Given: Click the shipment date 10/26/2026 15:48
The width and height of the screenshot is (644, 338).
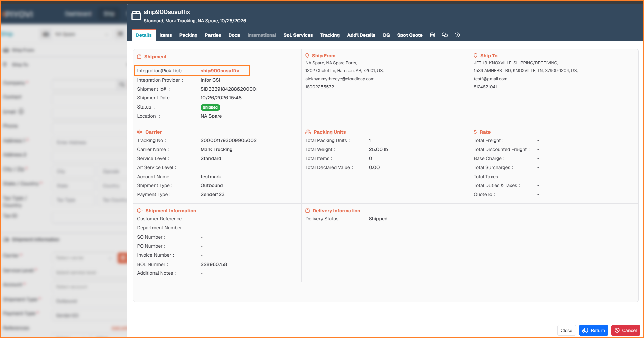Looking at the screenshot, I should point(221,98).
